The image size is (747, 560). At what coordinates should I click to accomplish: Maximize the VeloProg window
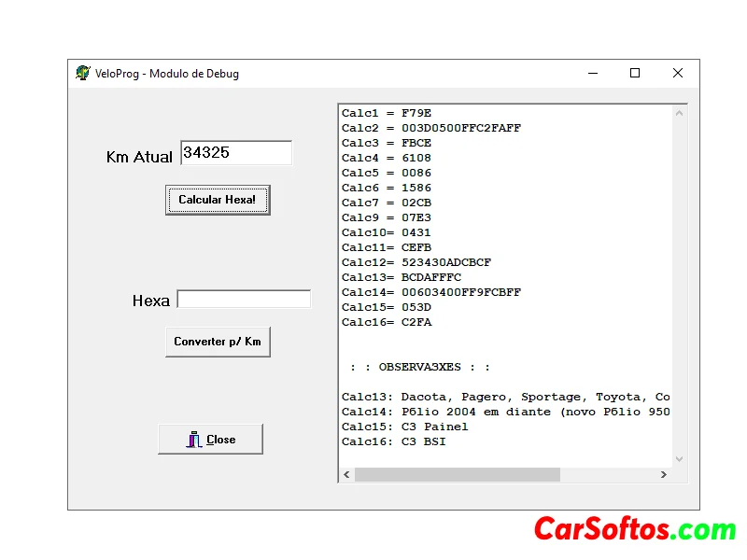point(635,73)
